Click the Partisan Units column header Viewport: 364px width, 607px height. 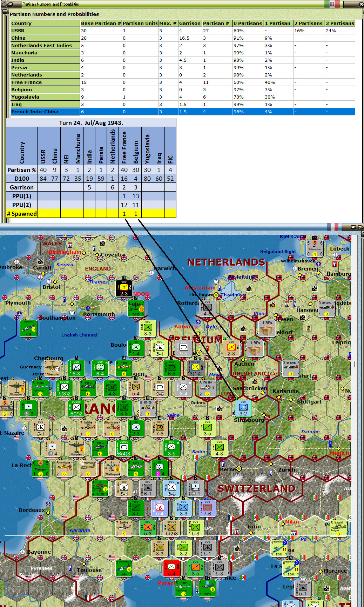point(140,23)
